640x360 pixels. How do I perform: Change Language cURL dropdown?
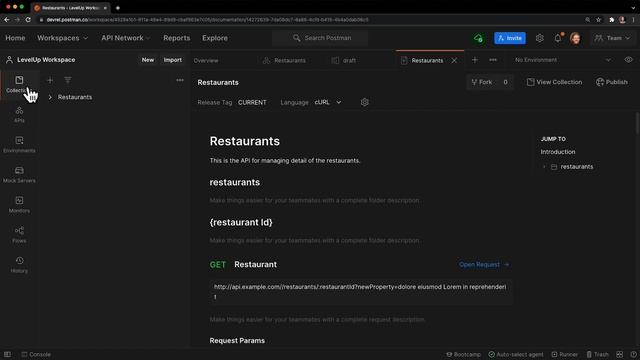[328, 102]
